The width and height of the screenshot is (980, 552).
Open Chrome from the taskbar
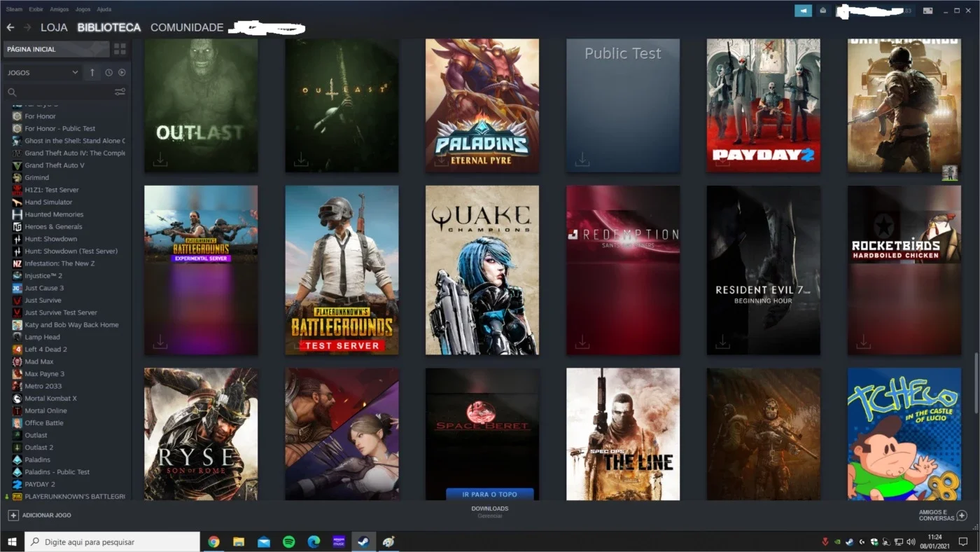point(213,541)
